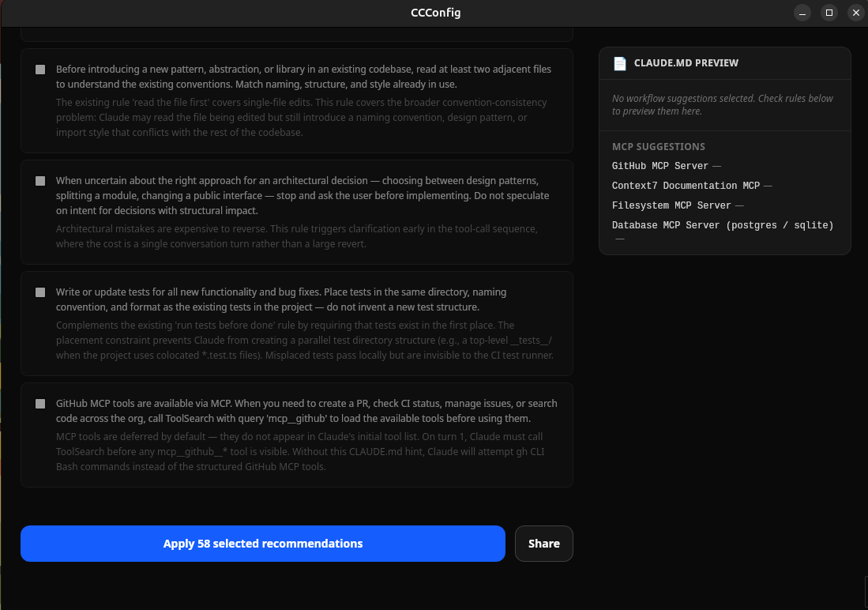Select the GitHub MCP tools rule checkbox
This screenshot has width=868, height=610.
(x=40, y=404)
